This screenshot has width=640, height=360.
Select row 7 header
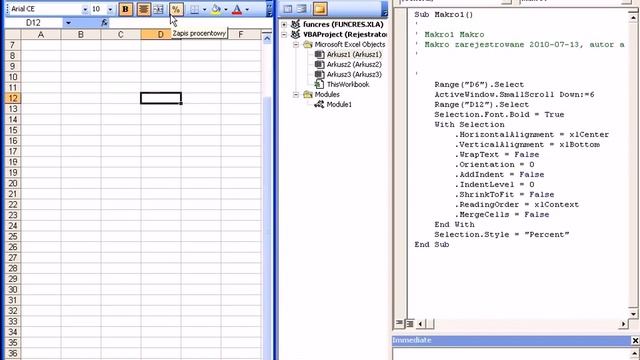(13, 45)
